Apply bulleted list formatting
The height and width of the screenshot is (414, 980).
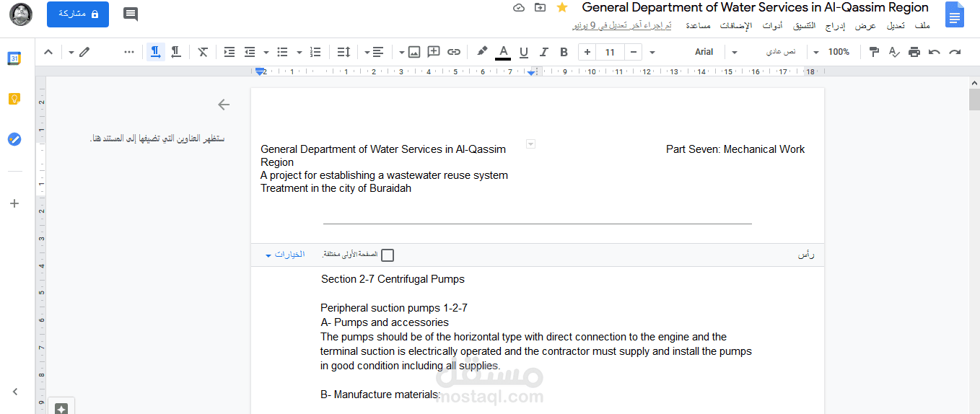coord(282,52)
